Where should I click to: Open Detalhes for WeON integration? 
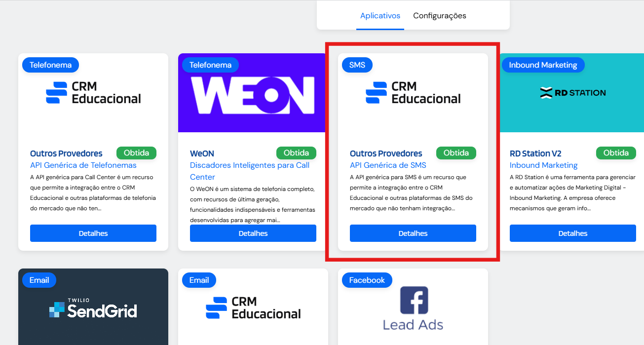253,233
